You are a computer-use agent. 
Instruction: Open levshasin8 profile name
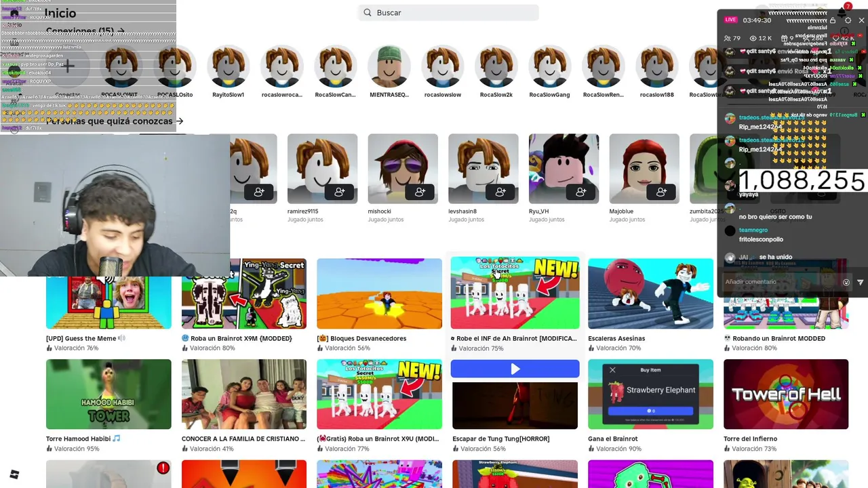[462, 211]
